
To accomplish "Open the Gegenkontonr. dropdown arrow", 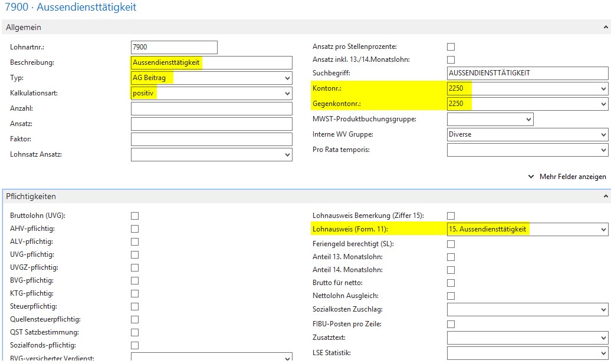I will pos(603,104).
